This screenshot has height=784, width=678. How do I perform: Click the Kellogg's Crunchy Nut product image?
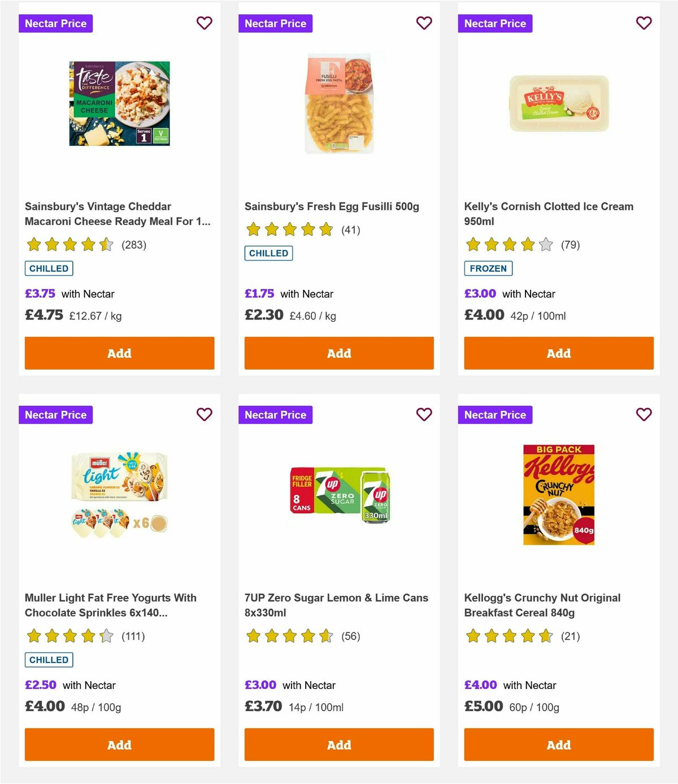(558, 492)
